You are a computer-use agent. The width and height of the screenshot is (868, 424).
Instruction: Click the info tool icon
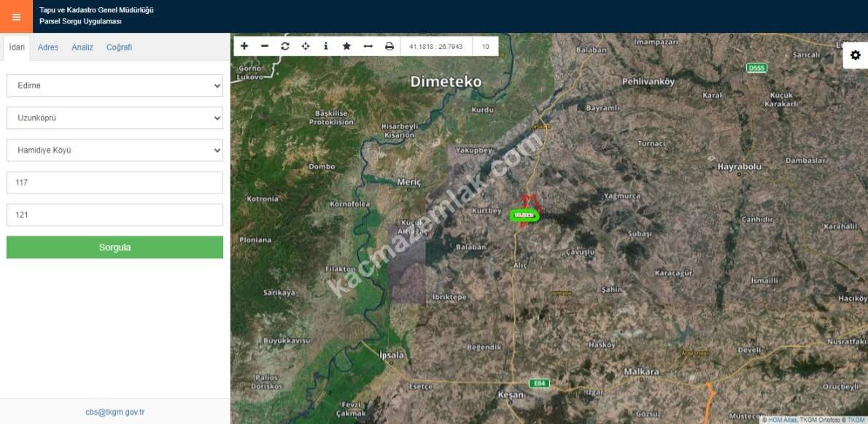click(x=326, y=46)
